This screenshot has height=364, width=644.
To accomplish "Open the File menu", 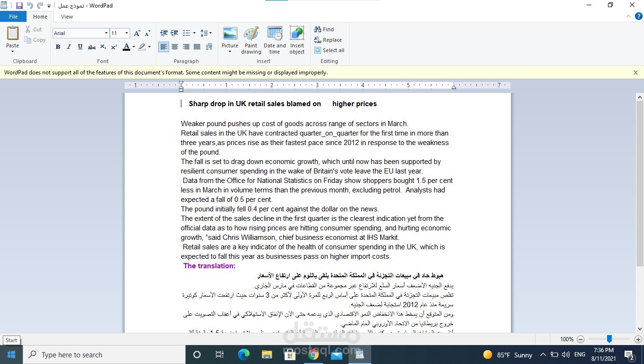I will pos(13,17).
